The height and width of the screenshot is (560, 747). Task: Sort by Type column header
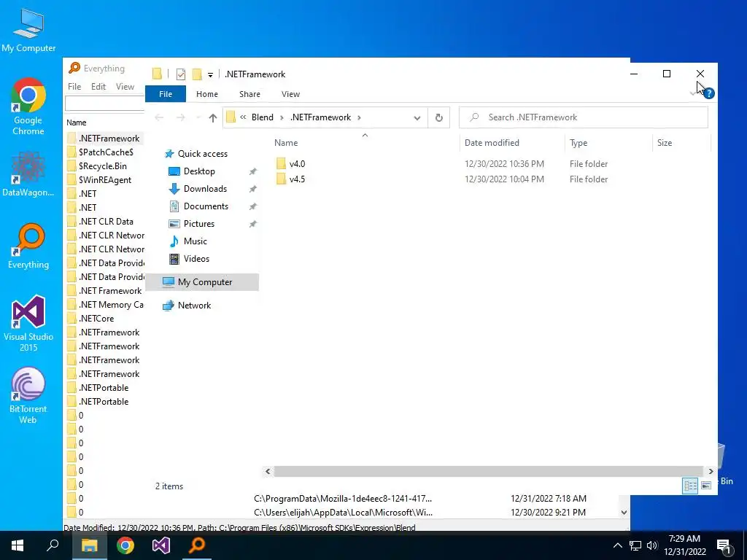tap(578, 143)
